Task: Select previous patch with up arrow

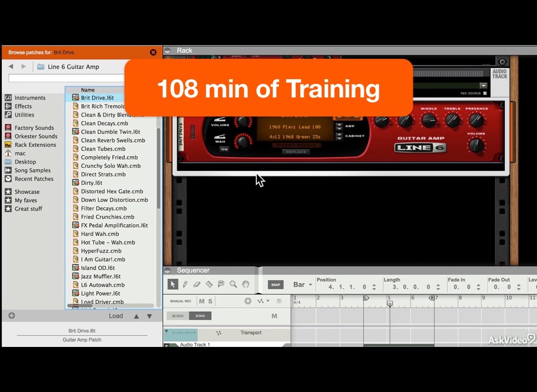Action: pyautogui.click(x=136, y=317)
